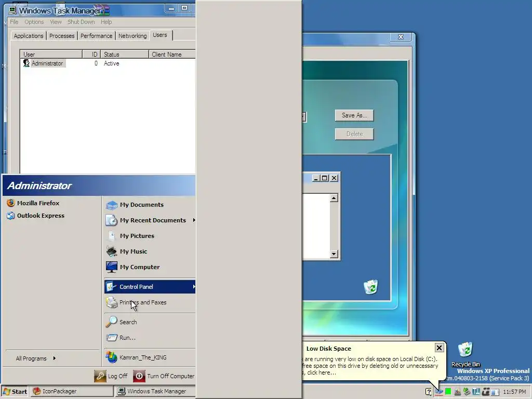The width and height of the screenshot is (532, 399).
Task: Expand All Programs menu
Action: 36,358
